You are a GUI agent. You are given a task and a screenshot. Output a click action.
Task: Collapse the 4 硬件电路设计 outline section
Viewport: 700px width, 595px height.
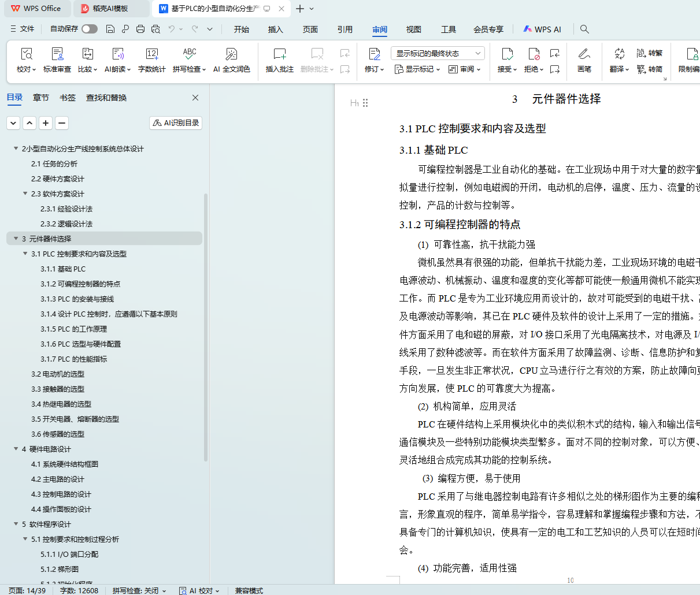click(16, 449)
